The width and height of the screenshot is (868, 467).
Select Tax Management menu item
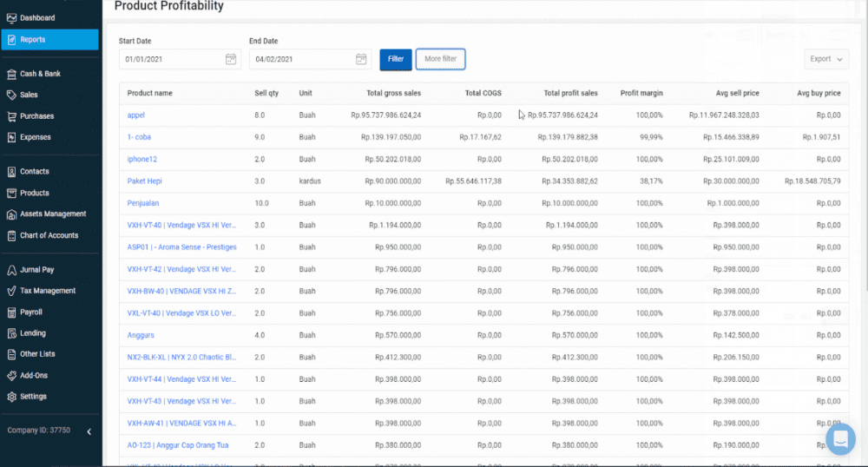(x=48, y=291)
